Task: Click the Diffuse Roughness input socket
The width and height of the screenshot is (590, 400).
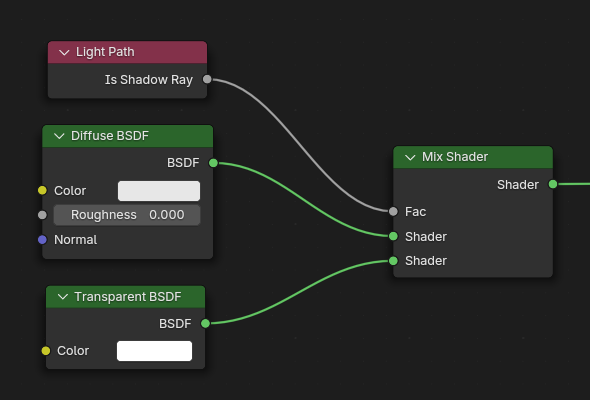Action: click(43, 215)
